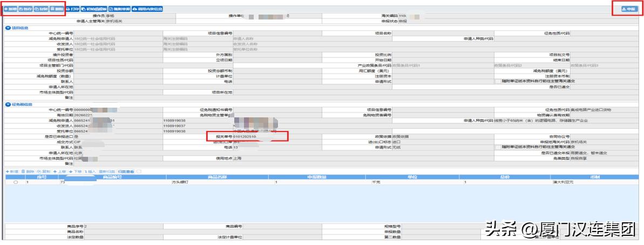Click the 澳大利亚元 currency cell
Screen dimensions: 644x245
[x=594, y=182]
